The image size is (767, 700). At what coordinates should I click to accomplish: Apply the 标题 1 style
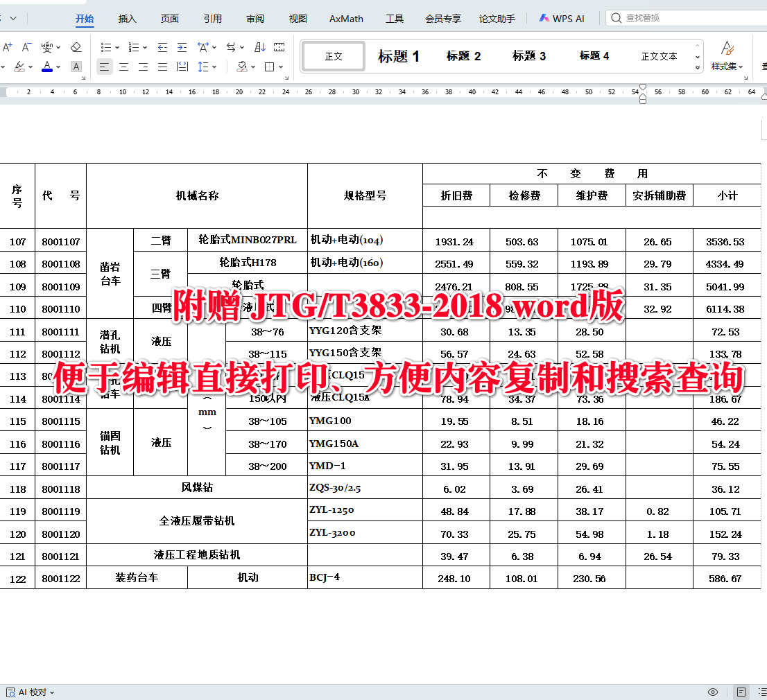pyautogui.click(x=398, y=56)
